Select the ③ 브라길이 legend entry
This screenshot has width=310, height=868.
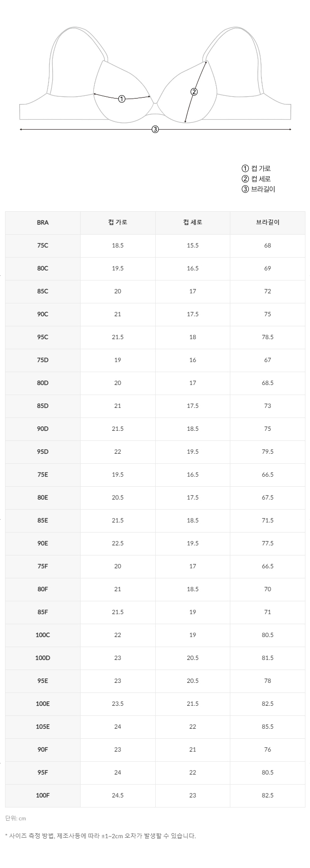259,189
